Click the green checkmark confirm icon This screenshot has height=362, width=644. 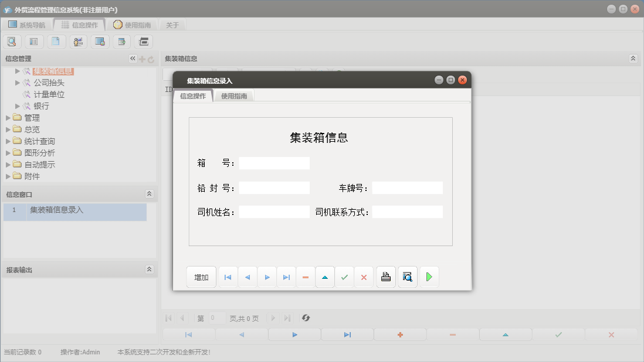point(344,276)
